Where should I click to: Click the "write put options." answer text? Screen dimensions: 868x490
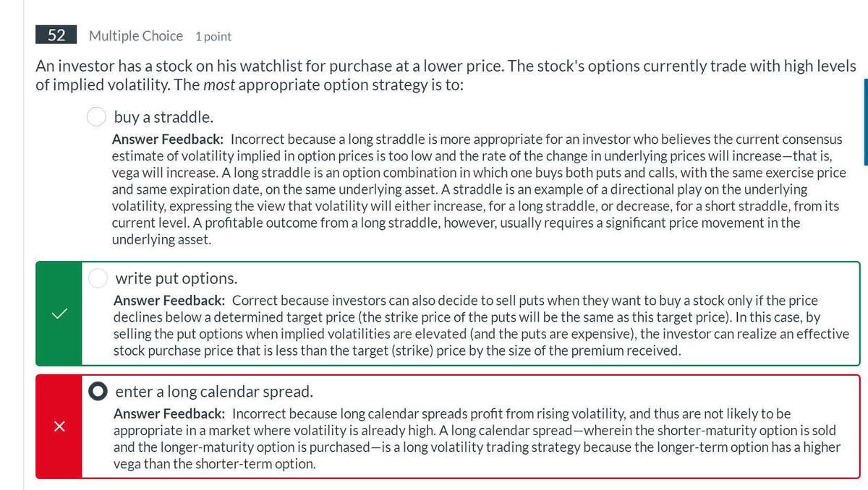[x=176, y=278]
